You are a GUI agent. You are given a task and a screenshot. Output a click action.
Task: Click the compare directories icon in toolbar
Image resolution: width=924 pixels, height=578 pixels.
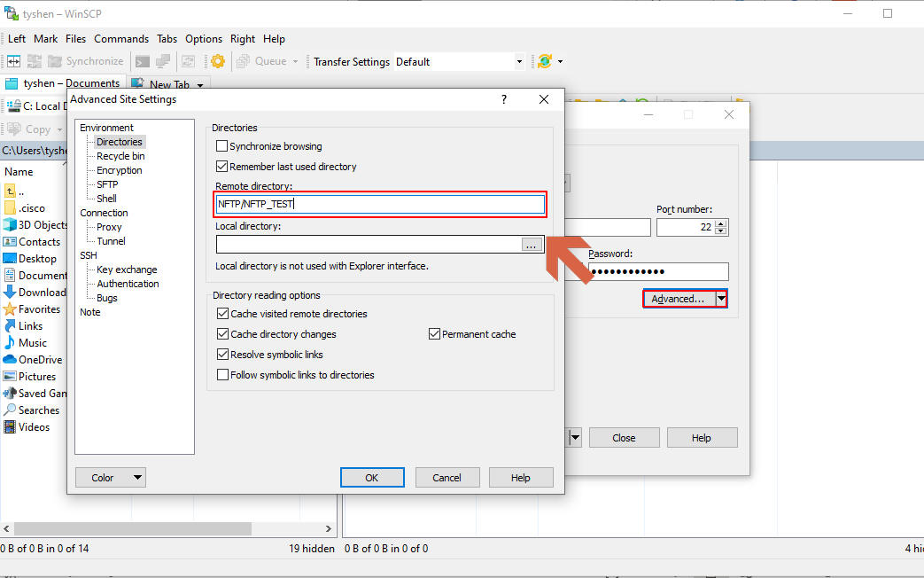[x=14, y=61]
